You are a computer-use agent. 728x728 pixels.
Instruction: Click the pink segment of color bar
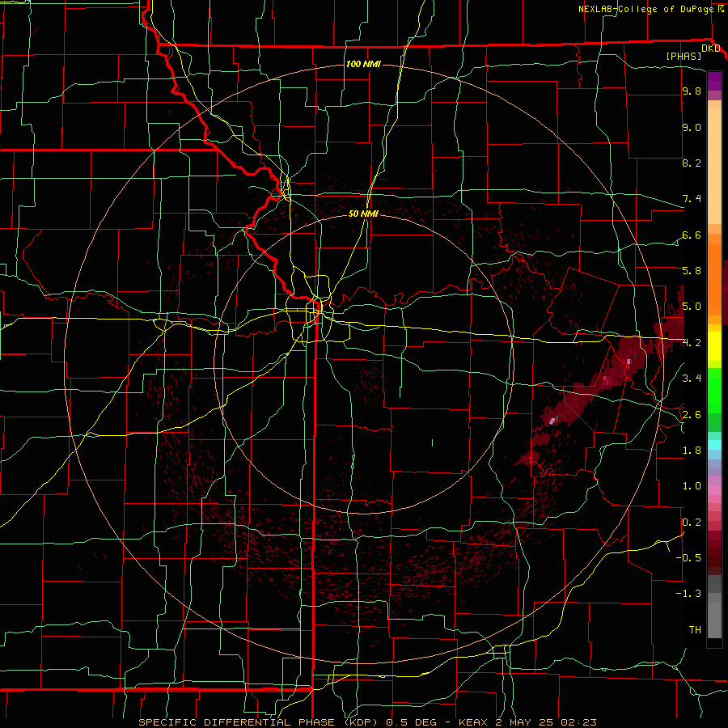714,490
